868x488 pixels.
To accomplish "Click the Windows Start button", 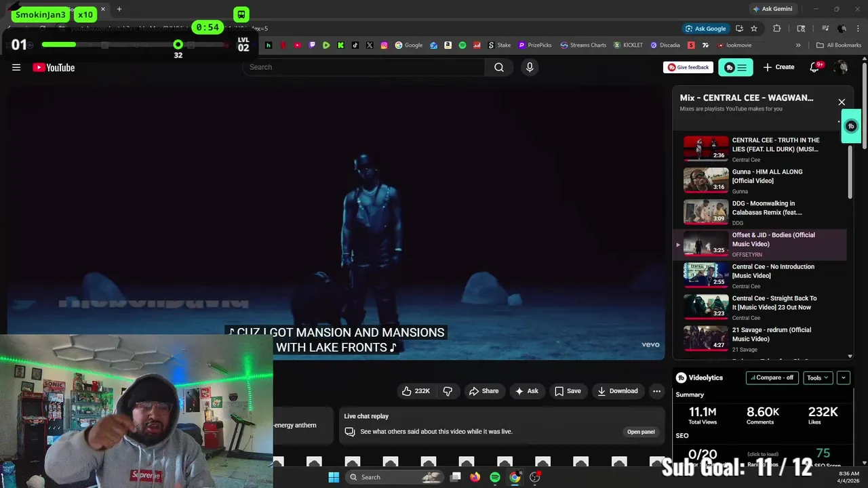I will [x=334, y=477].
